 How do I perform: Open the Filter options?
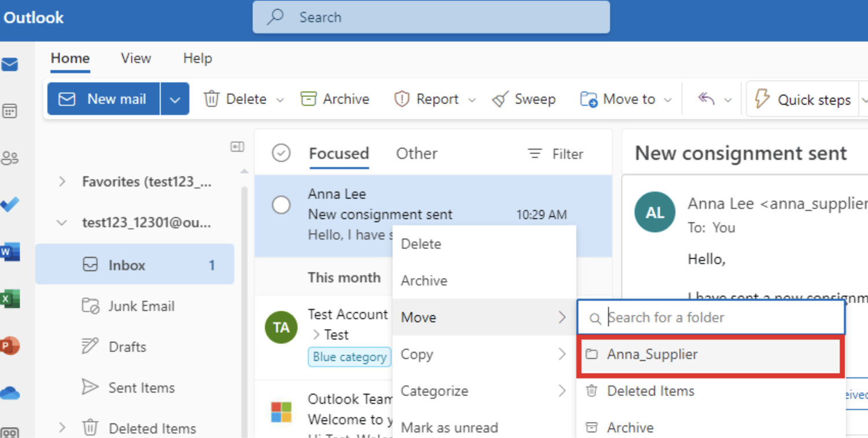555,153
